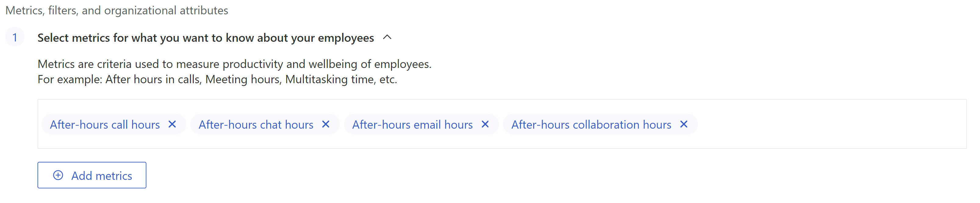The image size is (980, 203).
Task: Remove the After-hours chat hours metric
Action: (x=326, y=124)
